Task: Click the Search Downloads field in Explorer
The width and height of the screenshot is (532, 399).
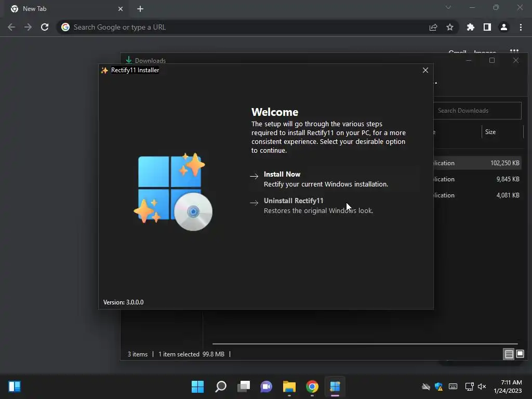Action: [477, 111]
